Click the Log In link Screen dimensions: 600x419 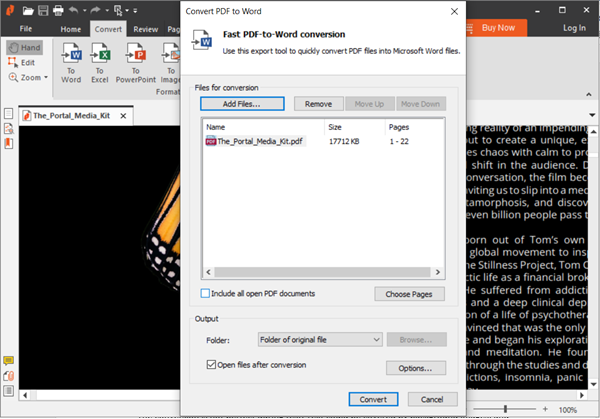click(x=574, y=28)
